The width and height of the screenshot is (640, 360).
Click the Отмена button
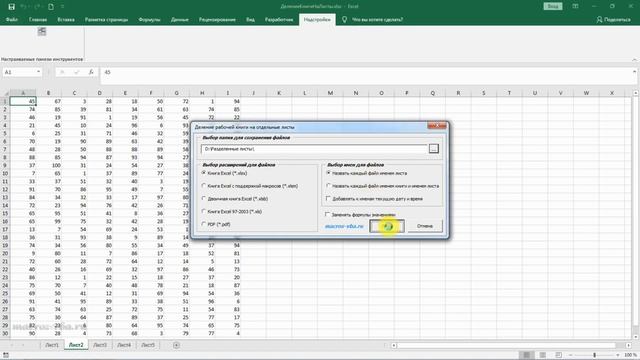424,226
